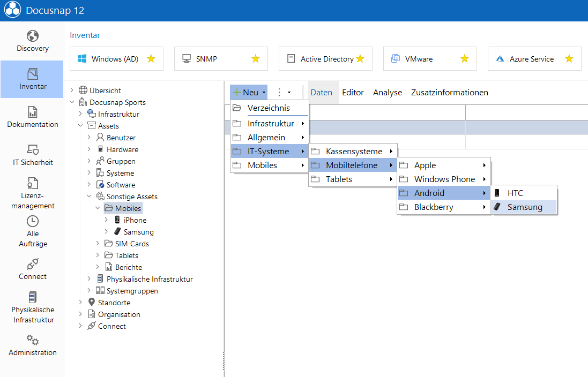Collapse the Assets tree node
The height and width of the screenshot is (377, 588).
(80, 125)
